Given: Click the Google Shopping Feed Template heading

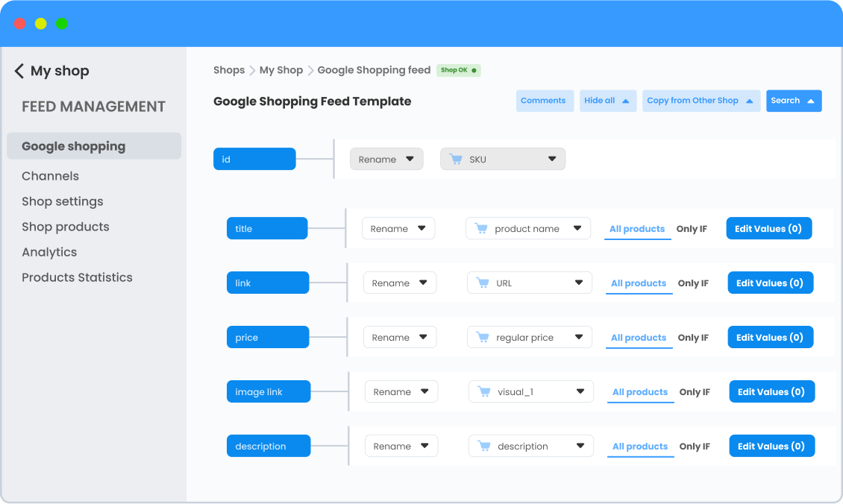Looking at the screenshot, I should point(313,101).
